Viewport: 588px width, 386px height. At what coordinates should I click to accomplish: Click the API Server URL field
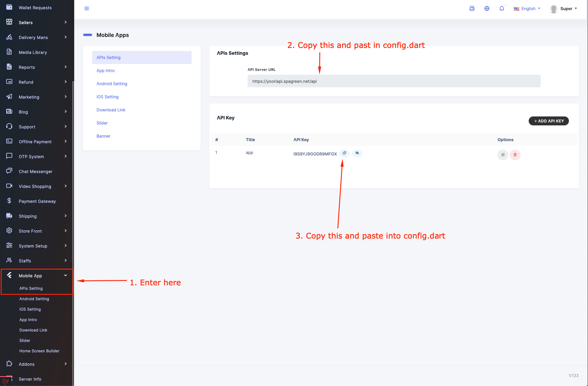(394, 81)
